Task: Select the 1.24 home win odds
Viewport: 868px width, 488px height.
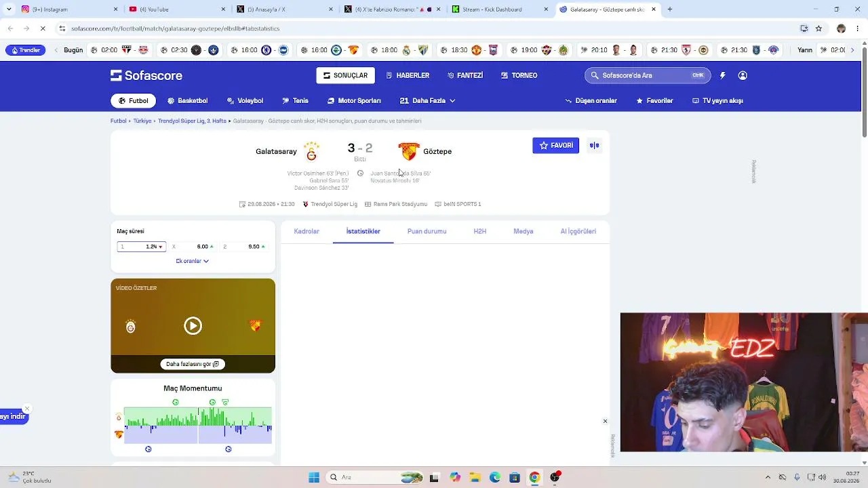Action: (x=141, y=247)
